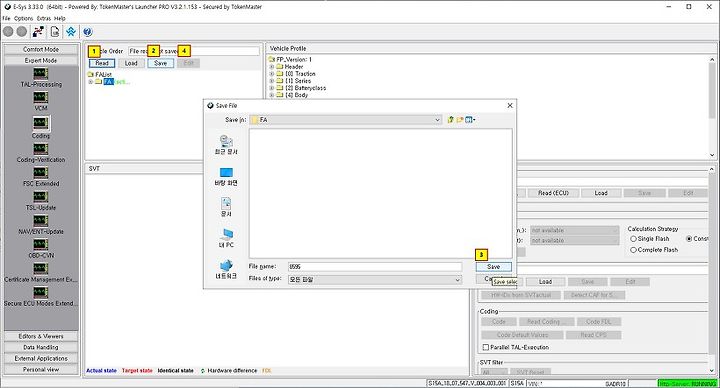Open the view menu icon in Save dialog
The image size is (720, 388).
click(x=470, y=119)
